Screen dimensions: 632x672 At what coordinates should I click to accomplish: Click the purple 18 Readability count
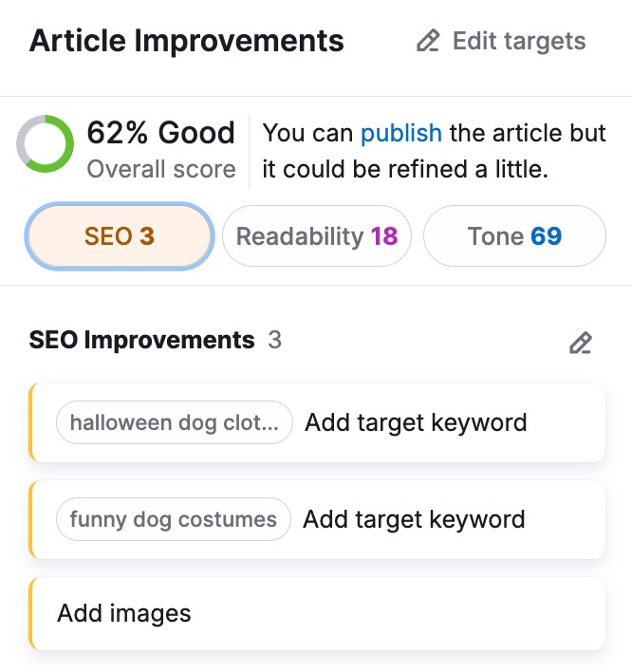coord(384,236)
